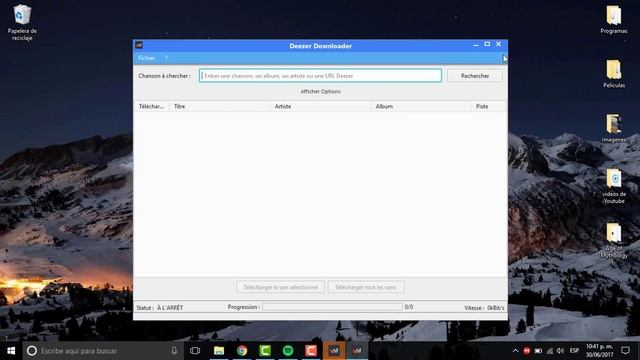Switch to highlighted Deezer Downloader taskbar icon
Image resolution: width=640 pixels, height=360 pixels.
pos(334,351)
